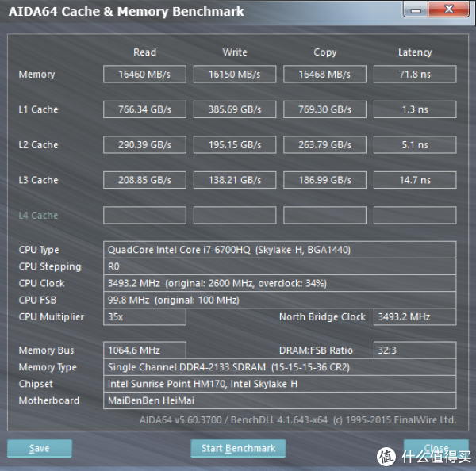Click the Read column header
Screen dimensions: 476x471
(x=144, y=52)
